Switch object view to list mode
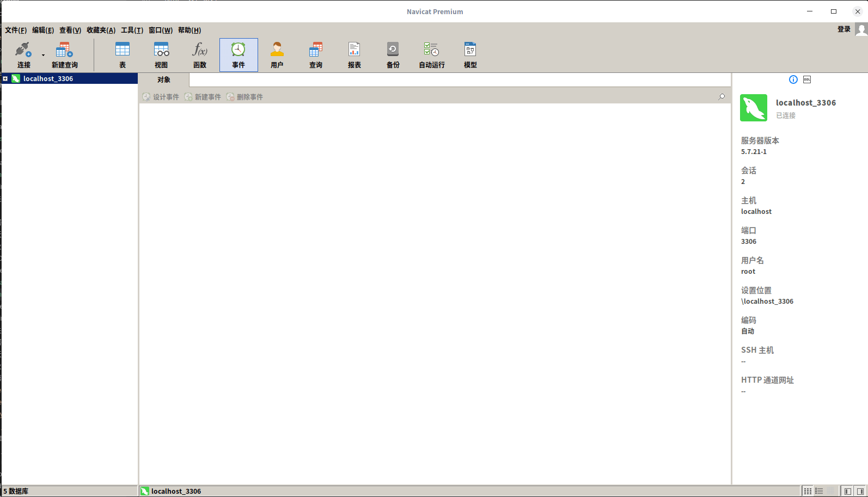868x497 pixels. (x=819, y=491)
